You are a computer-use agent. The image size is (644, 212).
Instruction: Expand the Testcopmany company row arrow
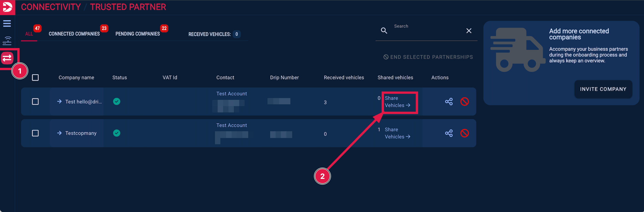click(x=59, y=133)
